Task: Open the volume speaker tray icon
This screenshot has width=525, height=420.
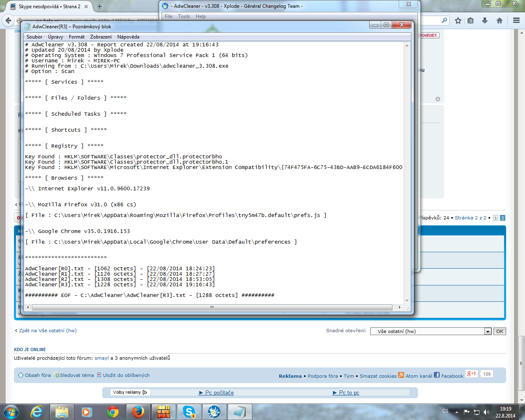Action: [486, 412]
